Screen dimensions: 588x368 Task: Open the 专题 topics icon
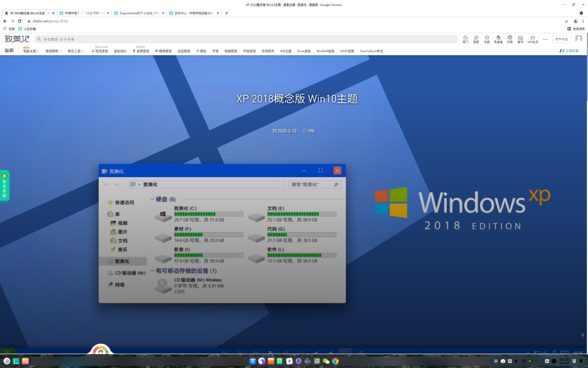click(487, 39)
